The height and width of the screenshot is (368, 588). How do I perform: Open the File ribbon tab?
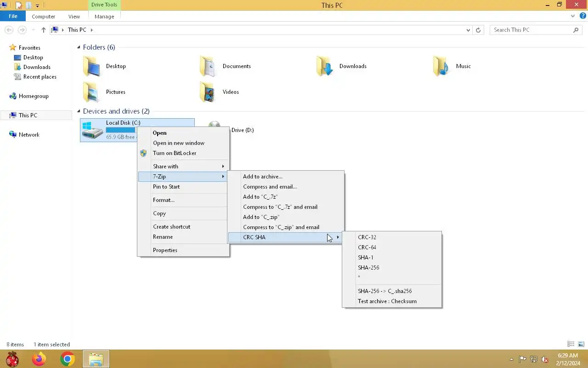pyautogui.click(x=13, y=16)
